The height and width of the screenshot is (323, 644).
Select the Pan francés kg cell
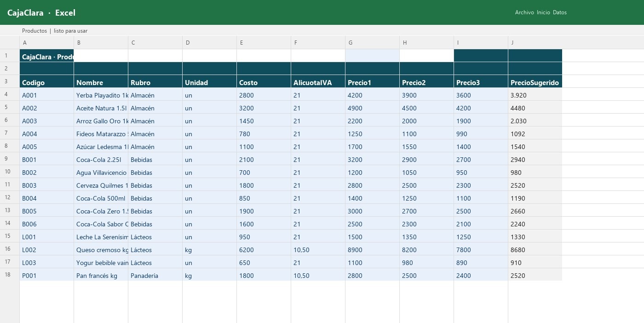[101, 275]
